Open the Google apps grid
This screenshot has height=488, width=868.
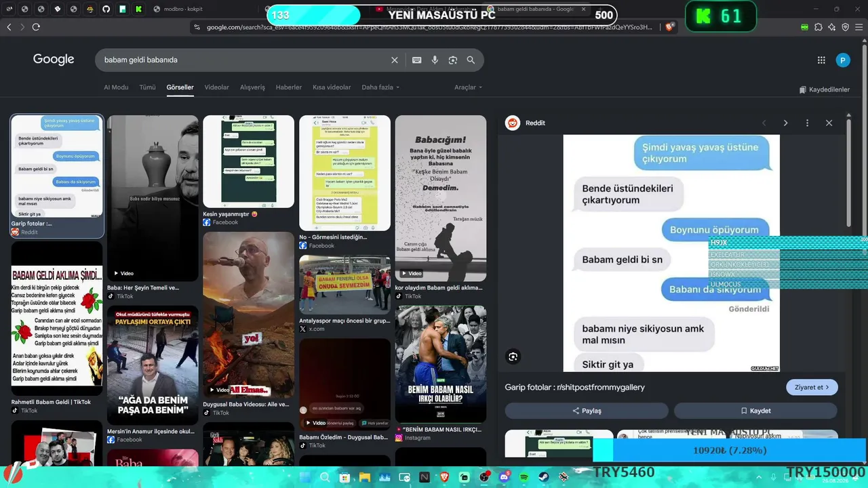[x=821, y=60]
